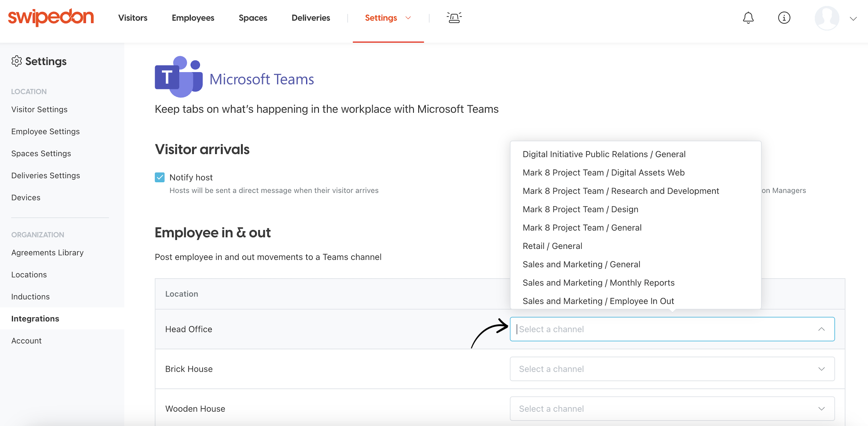Select the Settings tab
Screen dimensions: 868x426
(x=381, y=18)
